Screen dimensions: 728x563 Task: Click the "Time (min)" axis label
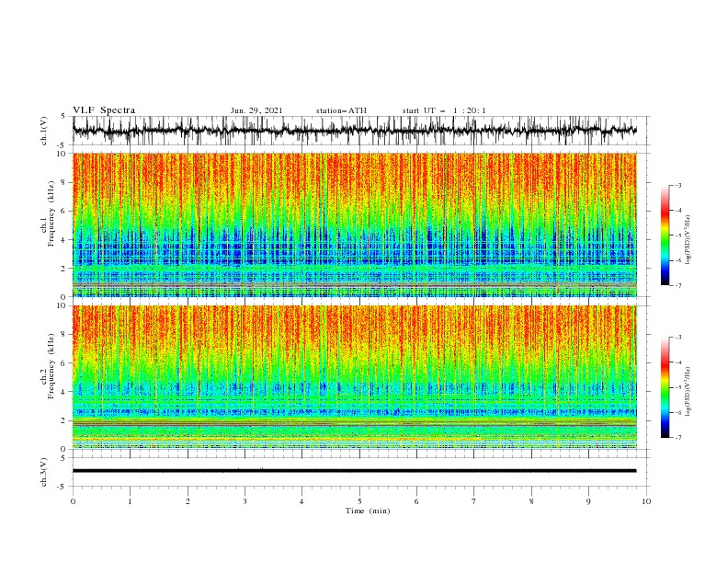pos(368,511)
